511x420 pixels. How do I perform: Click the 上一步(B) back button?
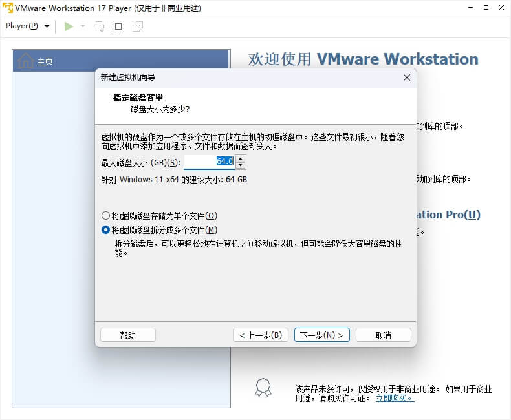259,335
